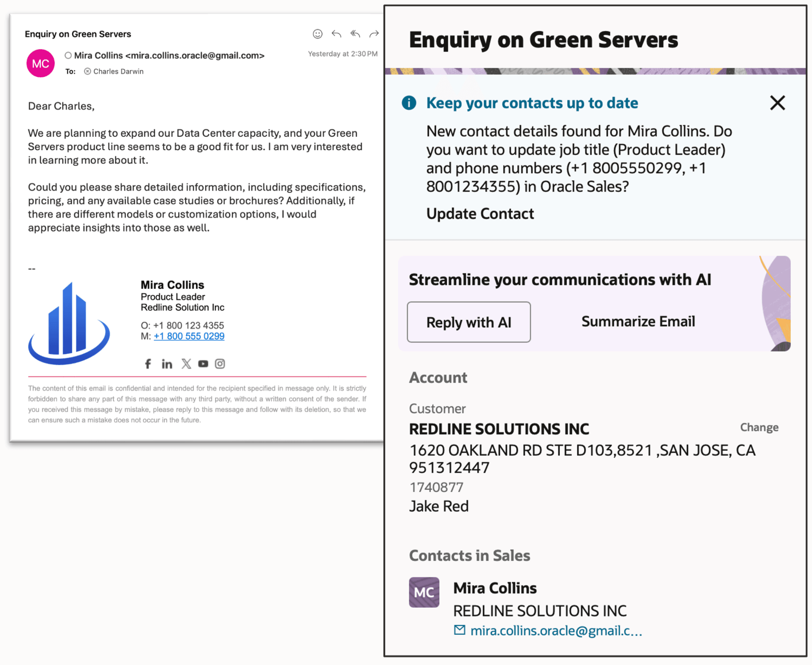Image resolution: width=812 pixels, height=665 pixels.
Task: Click the icon next to Charles Darwin
Action: [x=88, y=71]
